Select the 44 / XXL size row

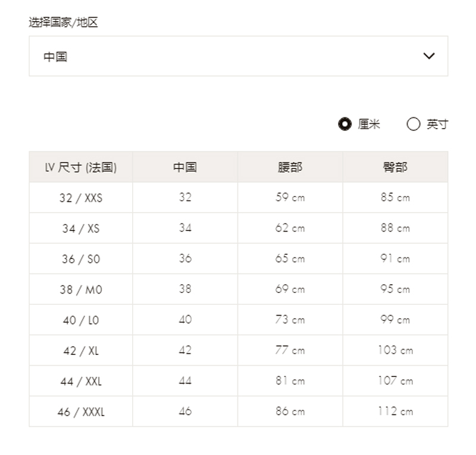[81, 381]
